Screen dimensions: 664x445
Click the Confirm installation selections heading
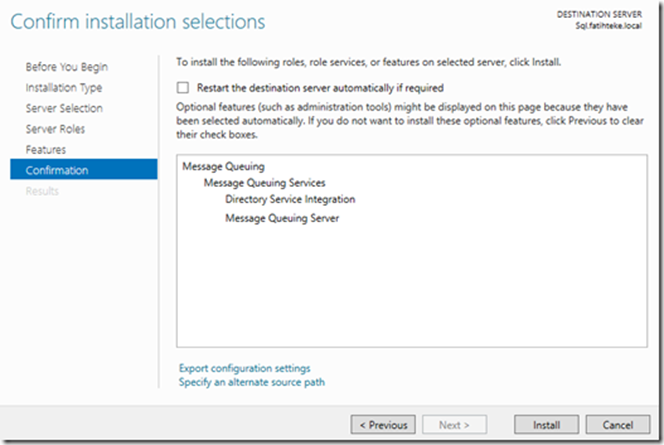pos(138,22)
